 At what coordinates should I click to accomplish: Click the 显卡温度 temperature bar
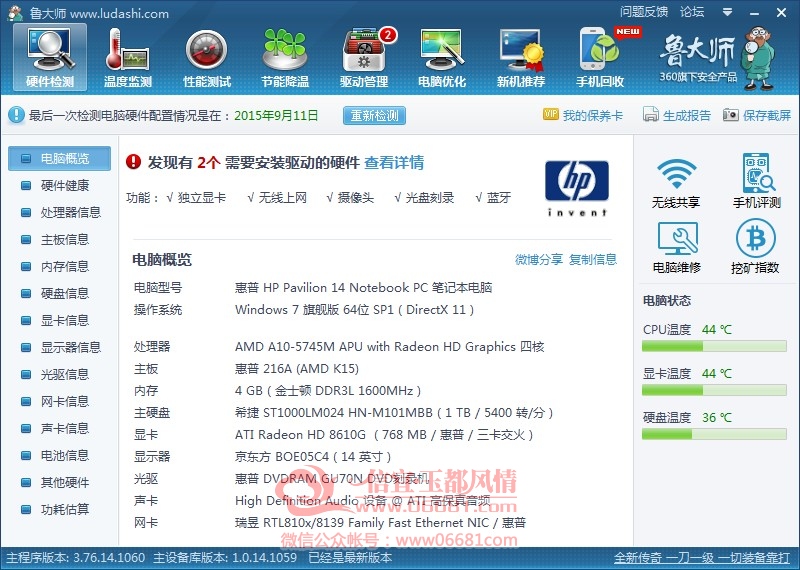[x=714, y=390]
